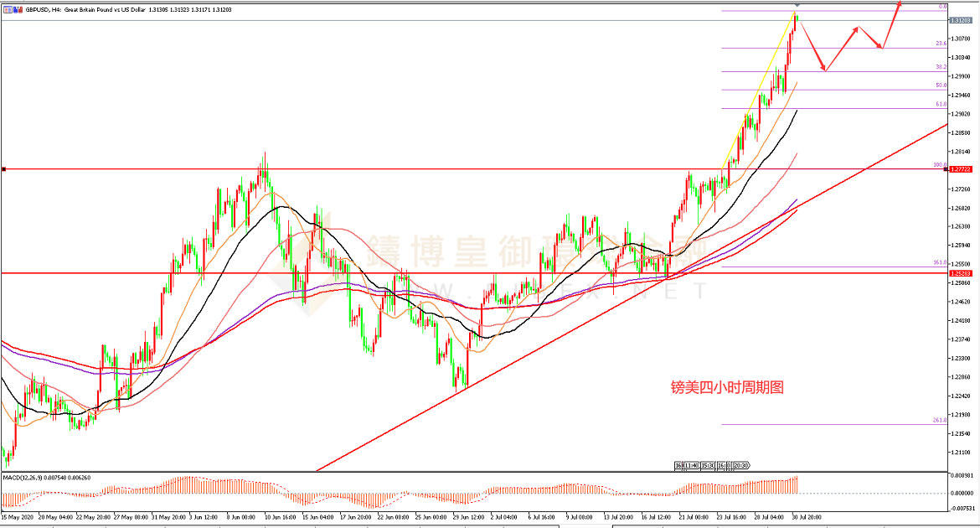Screen dimensions: 980x528
Task: Select the Fibonacci 38.2 level label
Action: click(x=941, y=67)
